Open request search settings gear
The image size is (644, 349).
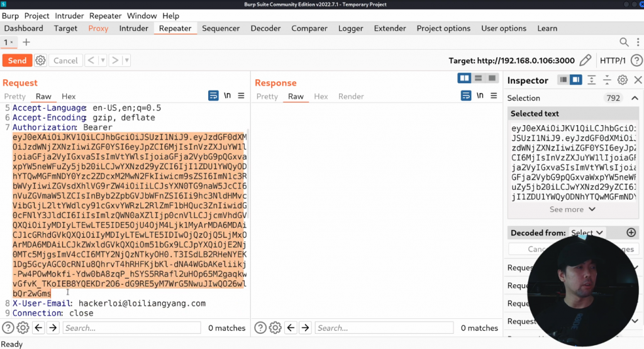coord(23,328)
